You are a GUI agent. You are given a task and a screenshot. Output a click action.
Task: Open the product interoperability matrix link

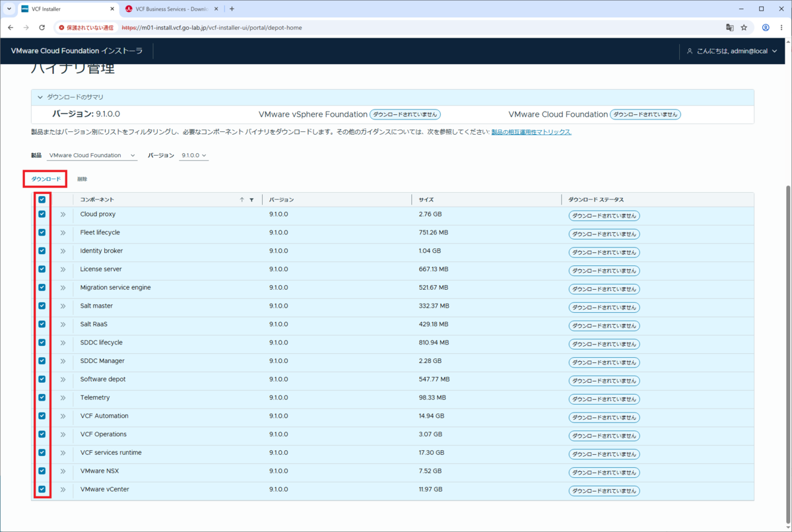click(x=531, y=132)
